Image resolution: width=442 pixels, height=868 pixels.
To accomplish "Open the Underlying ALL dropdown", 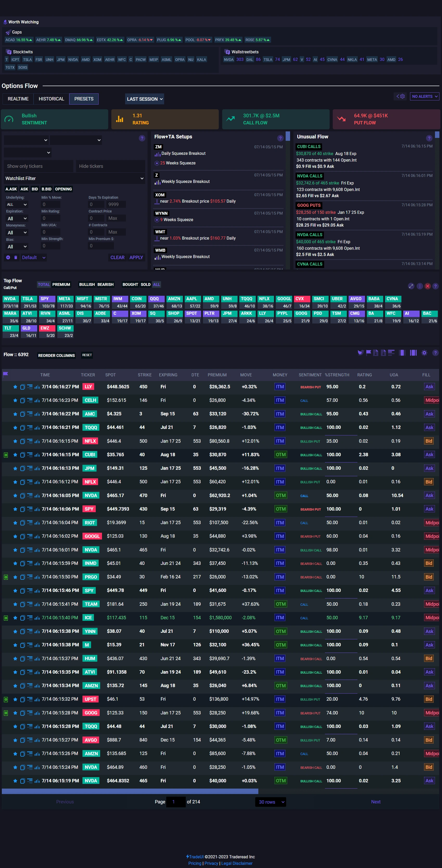I will click(x=17, y=205).
